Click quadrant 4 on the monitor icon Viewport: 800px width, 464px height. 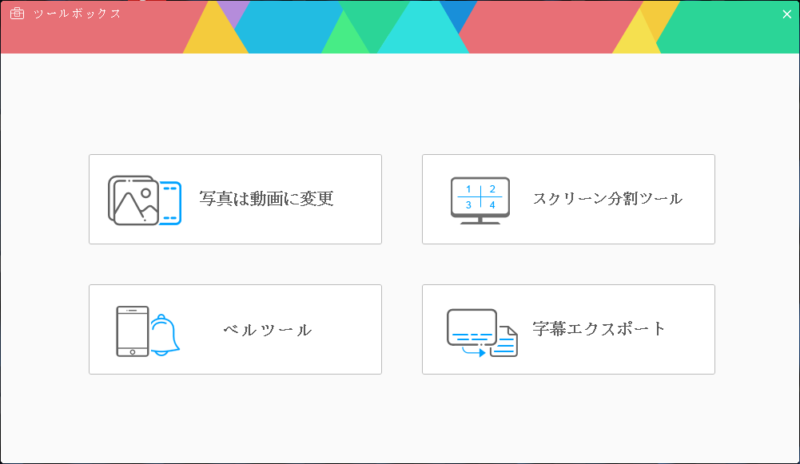point(492,205)
